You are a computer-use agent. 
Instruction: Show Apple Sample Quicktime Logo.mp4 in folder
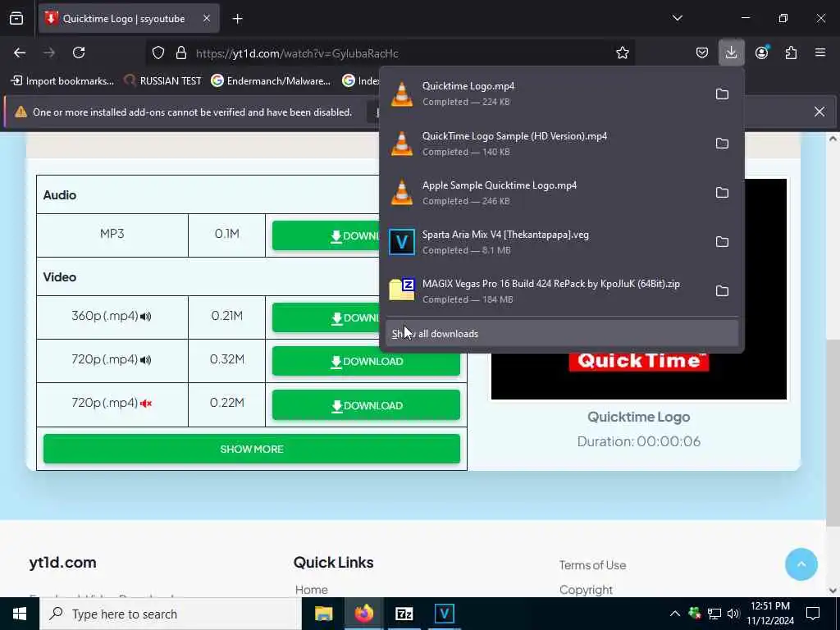pyautogui.click(x=722, y=193)
